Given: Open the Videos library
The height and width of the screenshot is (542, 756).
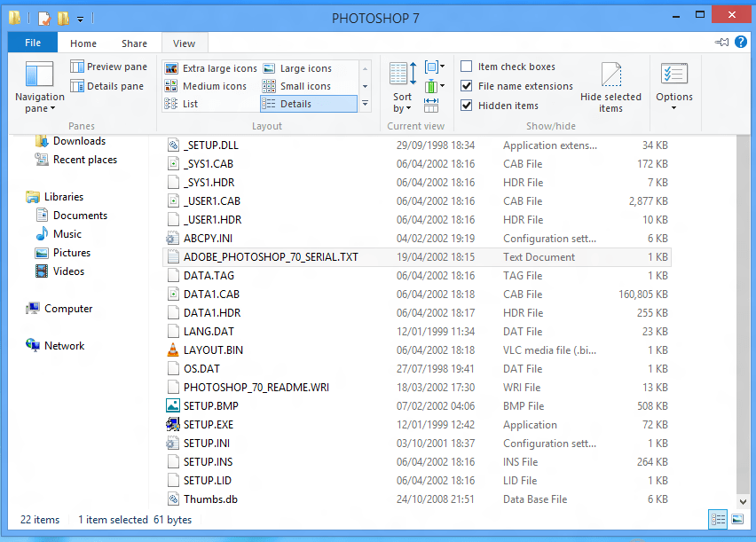Looking at the screenshot, I should [x=59, y=271].
